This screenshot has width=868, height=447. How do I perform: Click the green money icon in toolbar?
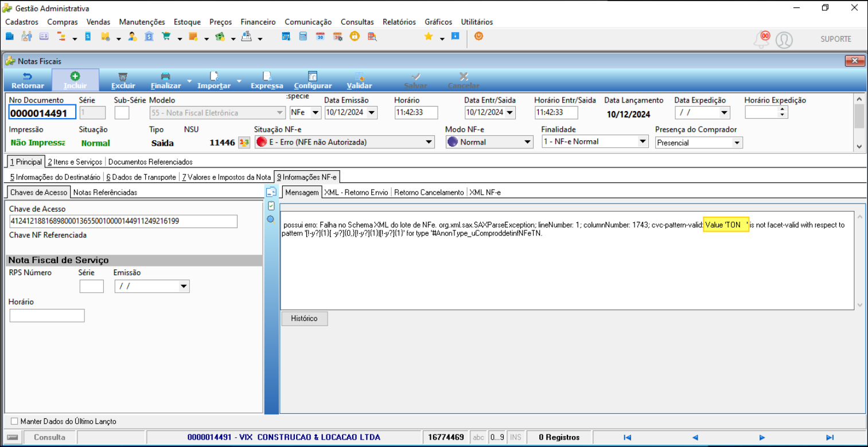(220, 37)
